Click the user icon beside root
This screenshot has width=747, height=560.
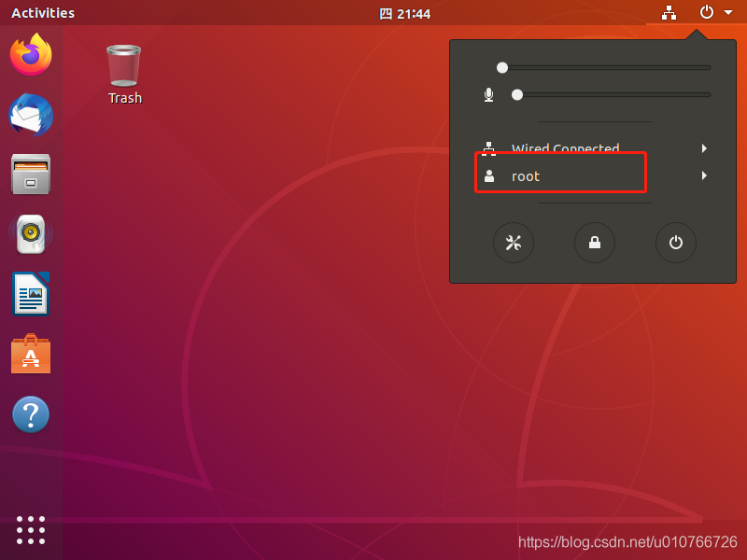point(488,176)
